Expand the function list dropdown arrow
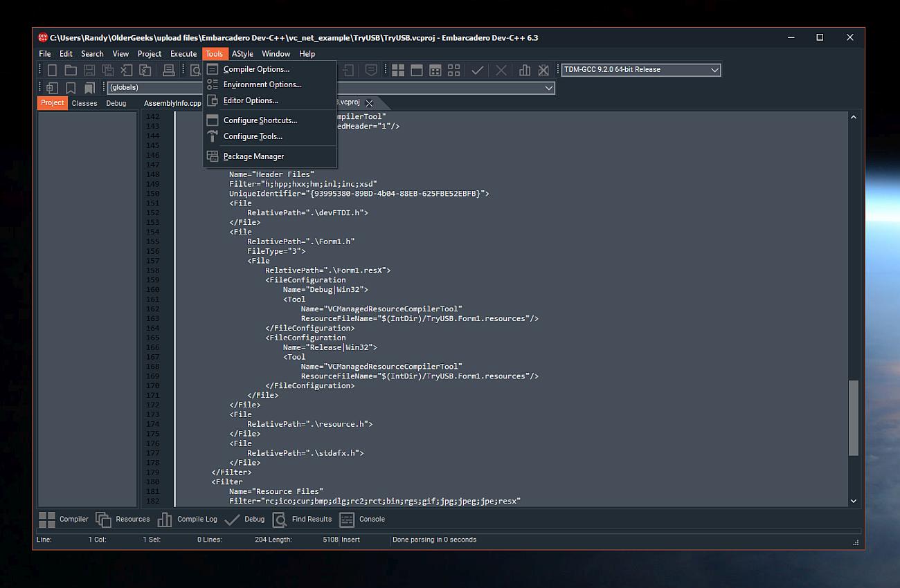900x588 pixels. (549, 88)
